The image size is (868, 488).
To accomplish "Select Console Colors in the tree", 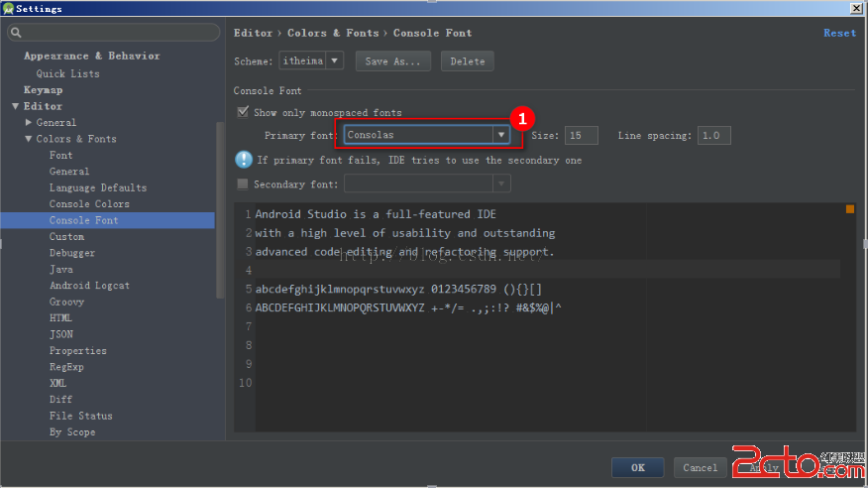I will pyautogui.click(x=89, y=203).
